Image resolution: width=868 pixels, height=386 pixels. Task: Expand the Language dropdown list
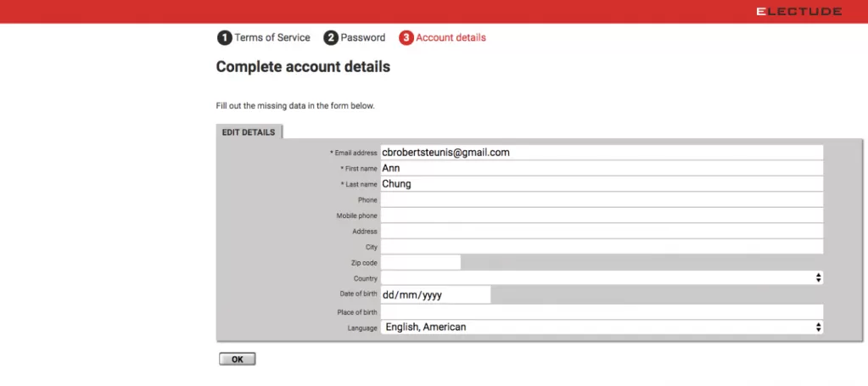coord(601,327)
